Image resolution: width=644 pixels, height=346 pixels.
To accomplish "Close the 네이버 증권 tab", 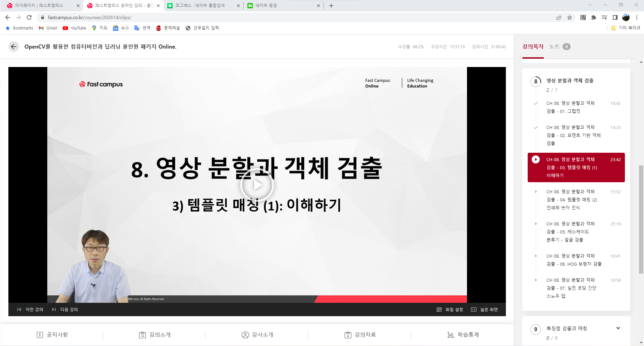I will [318, 6].
